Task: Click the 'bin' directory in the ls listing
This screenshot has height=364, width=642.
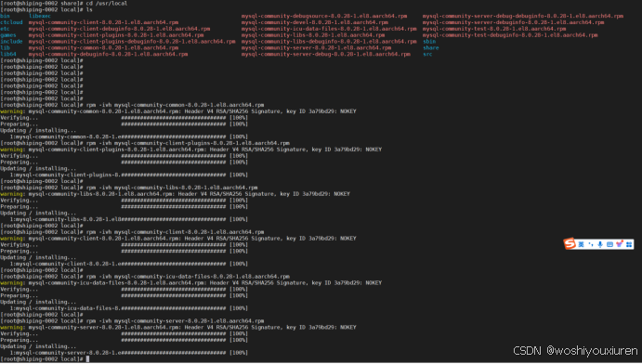Action: (x=5, y=16)
